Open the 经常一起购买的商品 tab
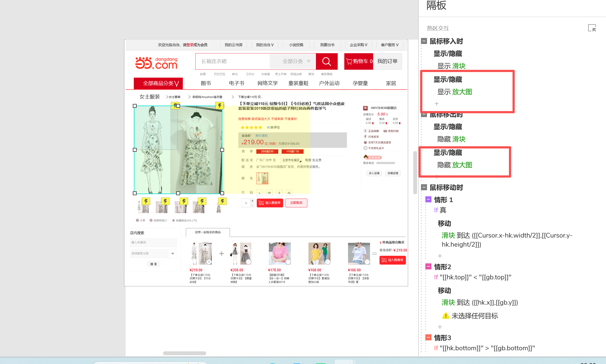The image size is (606, 364). click(x=208, y=232)
